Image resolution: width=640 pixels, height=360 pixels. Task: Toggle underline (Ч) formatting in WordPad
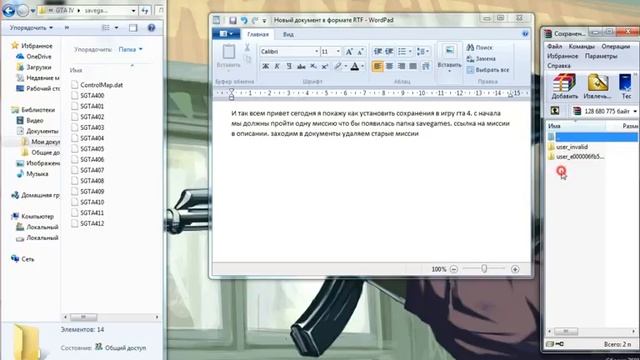coord(289,66)
